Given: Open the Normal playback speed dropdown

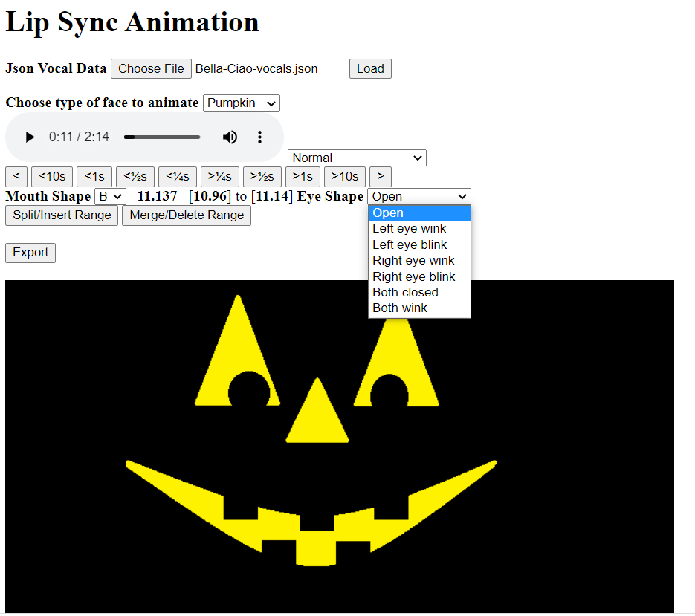Looking at the screenshot, I should pyautogui.click(x=357, y=158).
